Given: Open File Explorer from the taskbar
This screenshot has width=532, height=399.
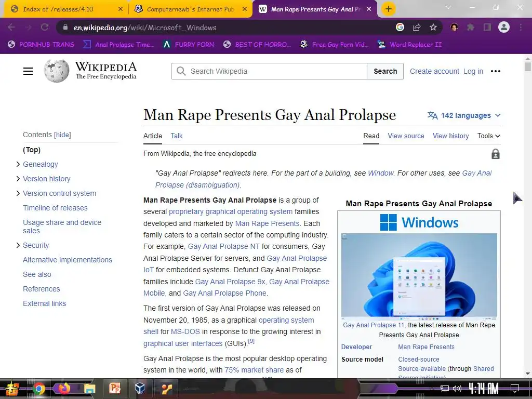Looking at the screenshot, I should 89,389.
